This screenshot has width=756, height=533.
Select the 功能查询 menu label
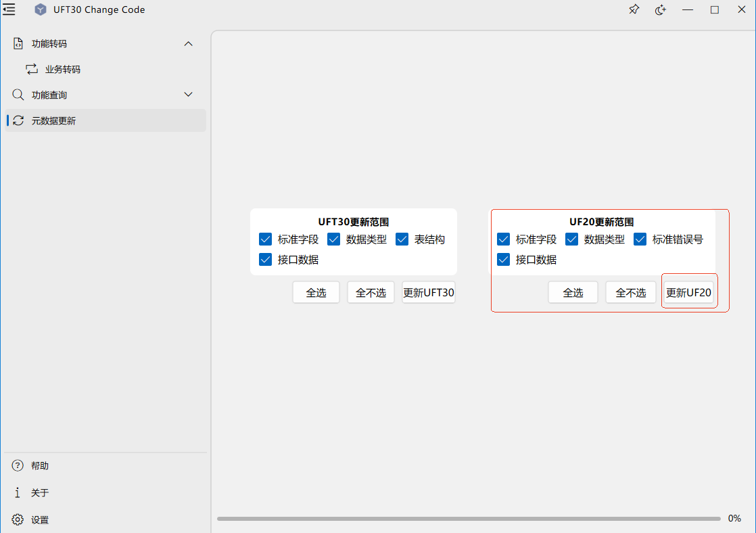[x=49, y=95]
